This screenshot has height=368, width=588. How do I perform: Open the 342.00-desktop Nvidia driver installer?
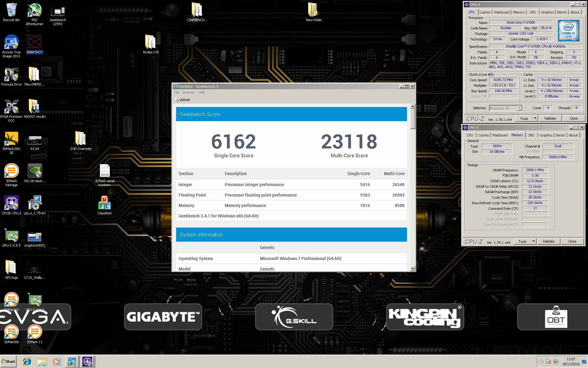pos(34,173)
